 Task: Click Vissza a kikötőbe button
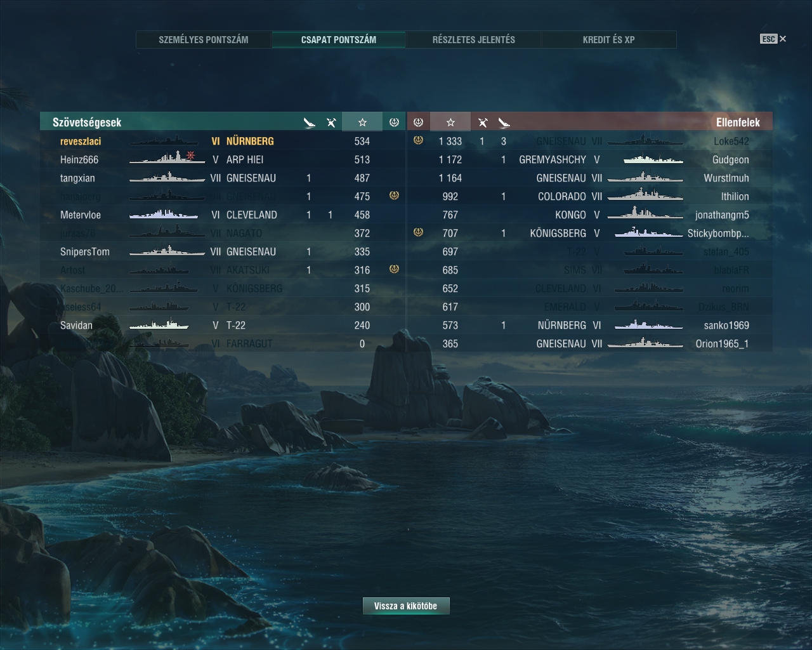(406, 606)
